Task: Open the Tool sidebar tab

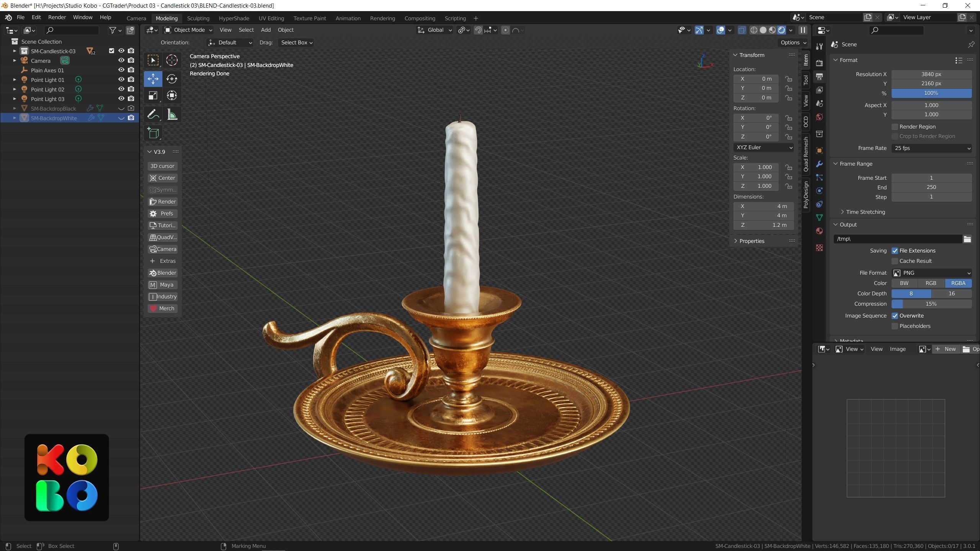Action: (x=806, y=80)
